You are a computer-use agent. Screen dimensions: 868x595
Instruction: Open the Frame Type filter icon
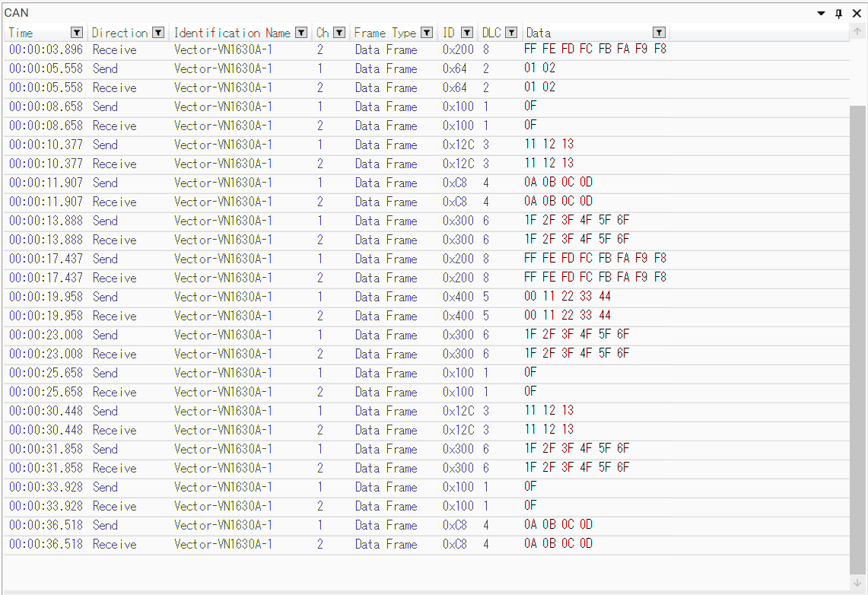coord(427,33)
